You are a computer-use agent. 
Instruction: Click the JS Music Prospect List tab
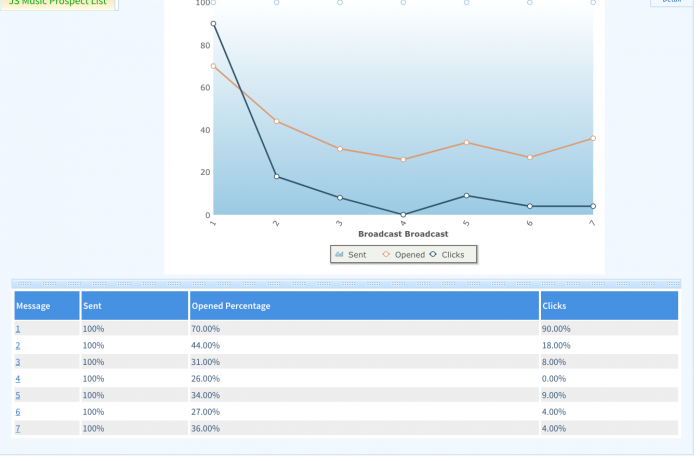pyautogui.click(x=58, y=4)
